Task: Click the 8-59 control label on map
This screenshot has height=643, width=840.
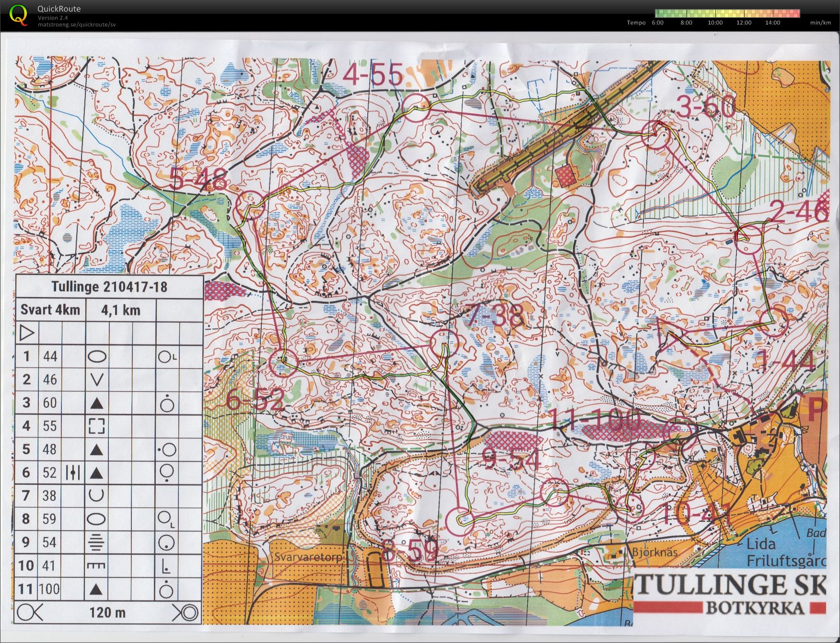Action: pyautogui.click(x=410, y=551)
